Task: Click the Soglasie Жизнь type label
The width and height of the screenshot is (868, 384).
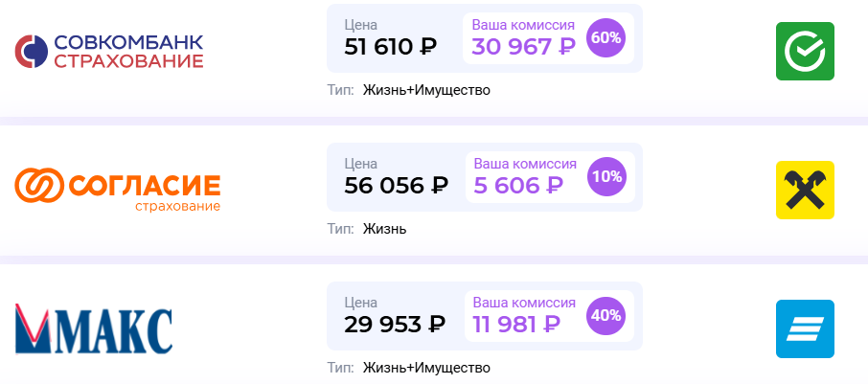Action: click(385, 229)
